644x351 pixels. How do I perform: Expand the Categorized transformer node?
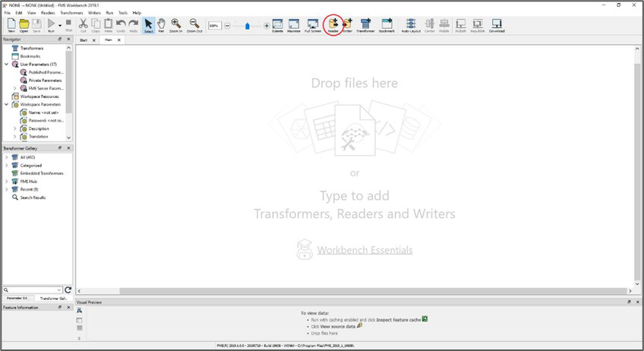6,165
